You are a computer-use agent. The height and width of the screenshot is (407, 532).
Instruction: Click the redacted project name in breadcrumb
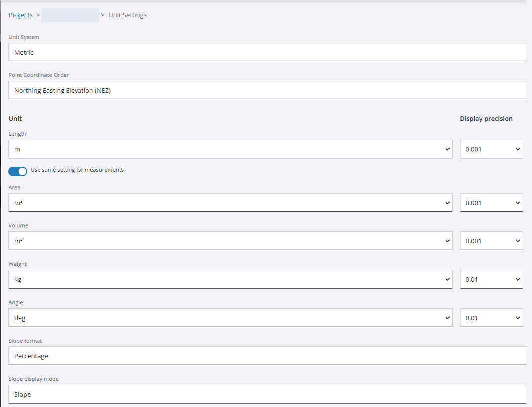tap(70, 15)
